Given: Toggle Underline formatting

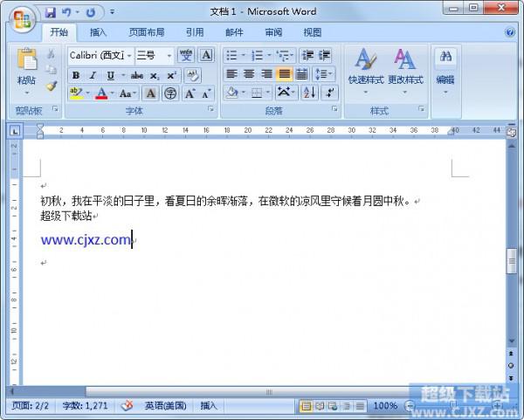Looking at the screenshot, I should (x=111, y=75).
